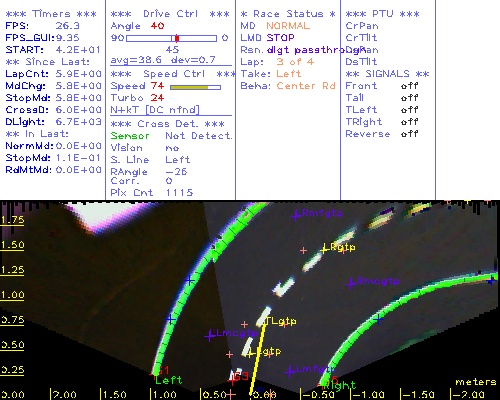The image size is (500, 400).
Task: Select the purple LLmcgtp cross marker
Action: point(210,336)
